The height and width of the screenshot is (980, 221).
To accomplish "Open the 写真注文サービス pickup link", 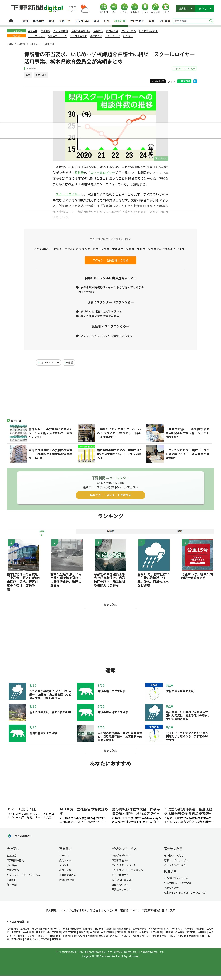I will pyautogui.click(x=57, y=36).
